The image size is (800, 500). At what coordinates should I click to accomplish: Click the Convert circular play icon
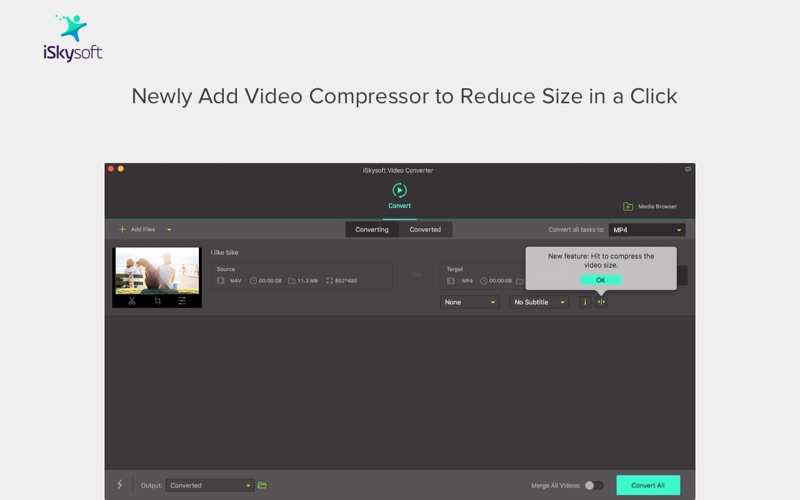pos(399,190)
